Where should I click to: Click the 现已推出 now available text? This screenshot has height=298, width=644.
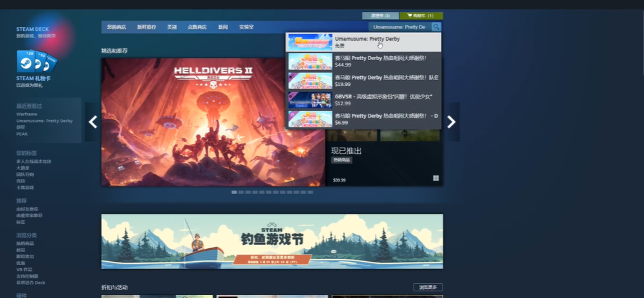(346, 151)
